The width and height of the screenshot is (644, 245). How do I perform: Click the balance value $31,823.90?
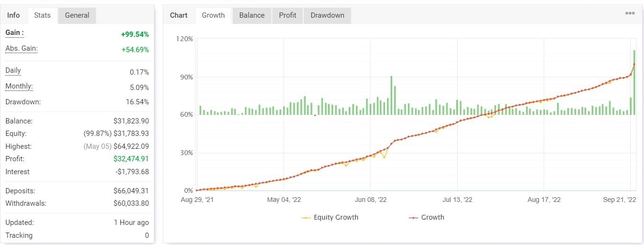[131, 122]
